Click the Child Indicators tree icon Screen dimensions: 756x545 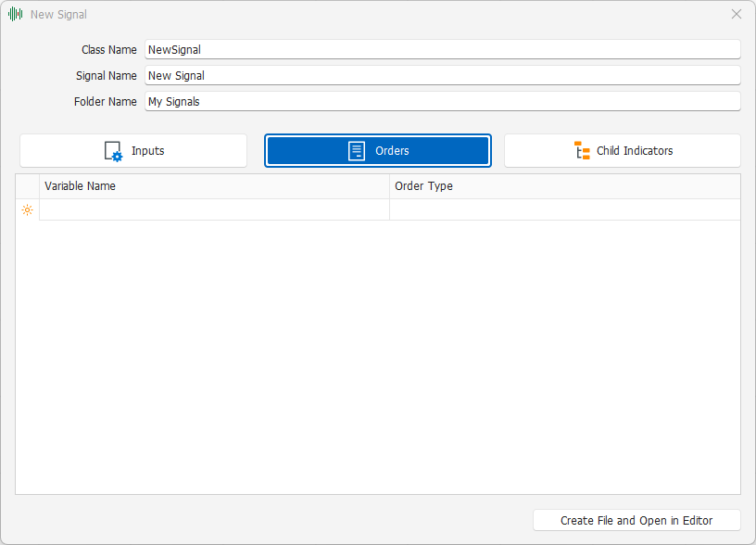click(582, 150)
